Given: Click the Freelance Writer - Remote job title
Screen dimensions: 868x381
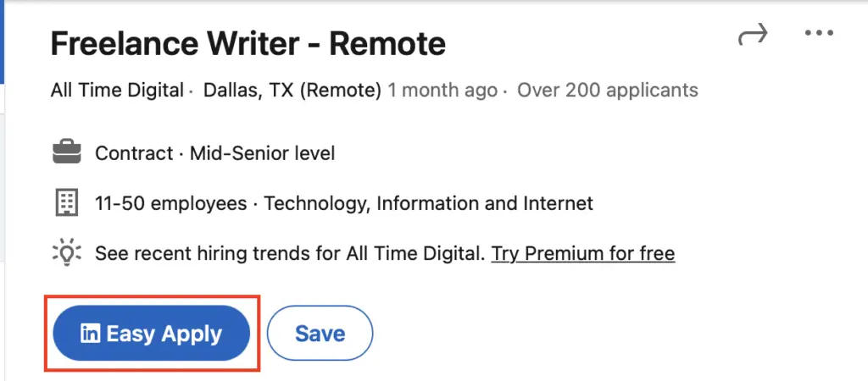Looking at the screenshot, I should pyautogui.click(x=248, y=44).
